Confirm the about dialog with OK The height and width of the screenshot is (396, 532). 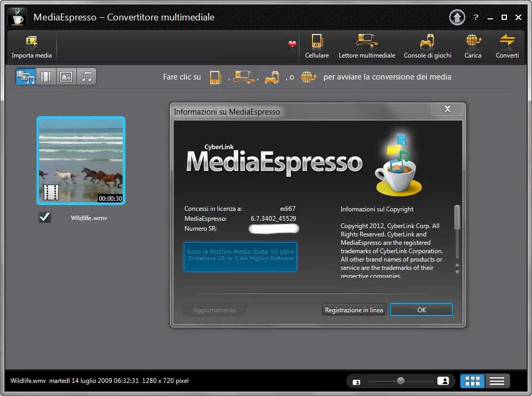click(421, 310)
